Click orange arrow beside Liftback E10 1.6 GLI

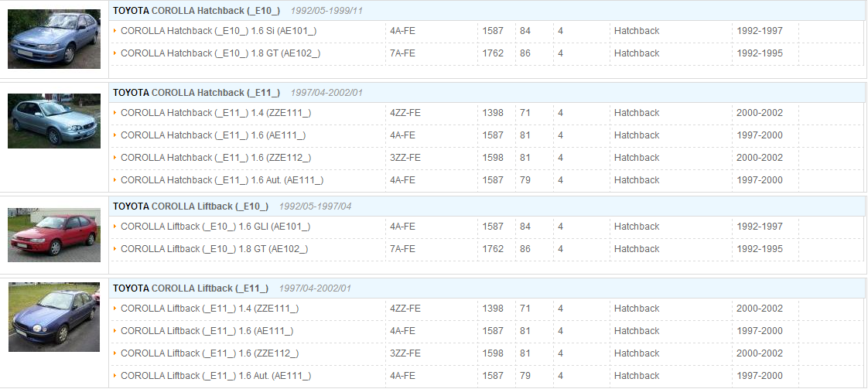115,227
